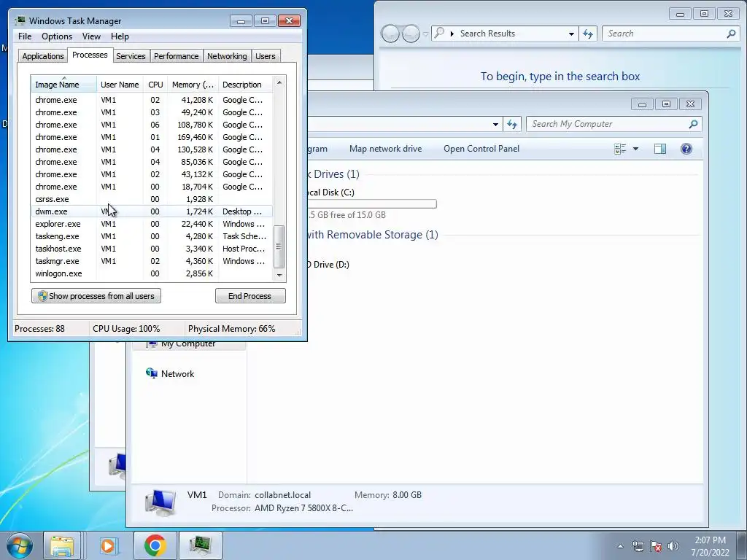Open Windows Explorer from the taskbar
This screenshot has width=747, height=560.
coord(62,545)
